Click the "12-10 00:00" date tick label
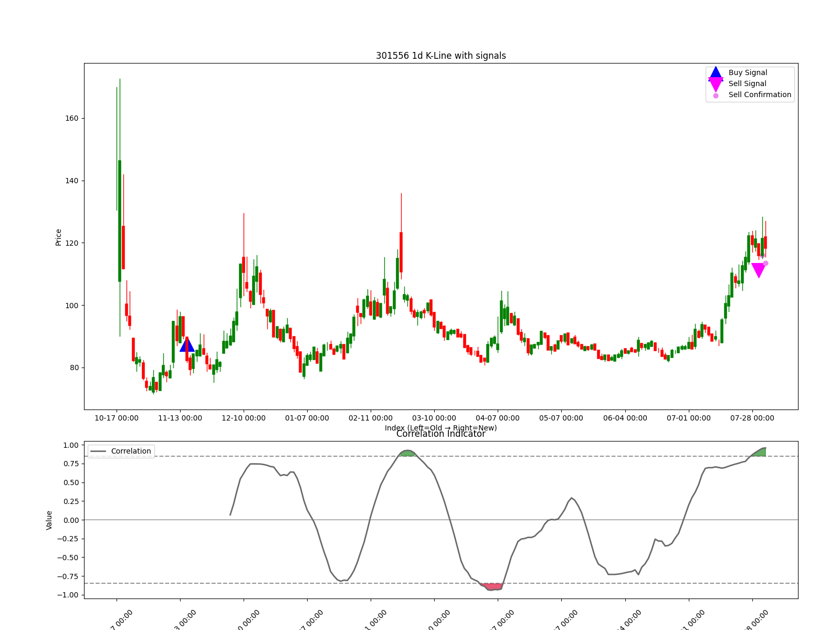The image size is (840, 630). 244,418
